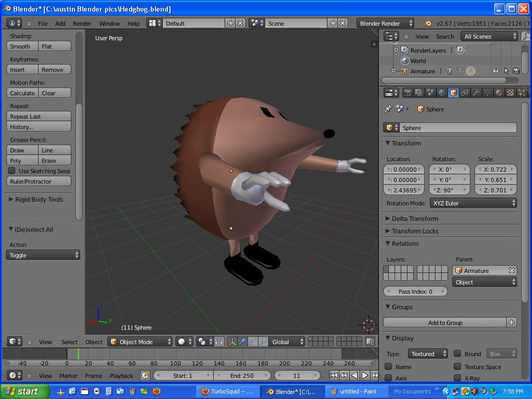Click the Add to Group button
Viewport: 532px width, 399px height.
[445, 323]
